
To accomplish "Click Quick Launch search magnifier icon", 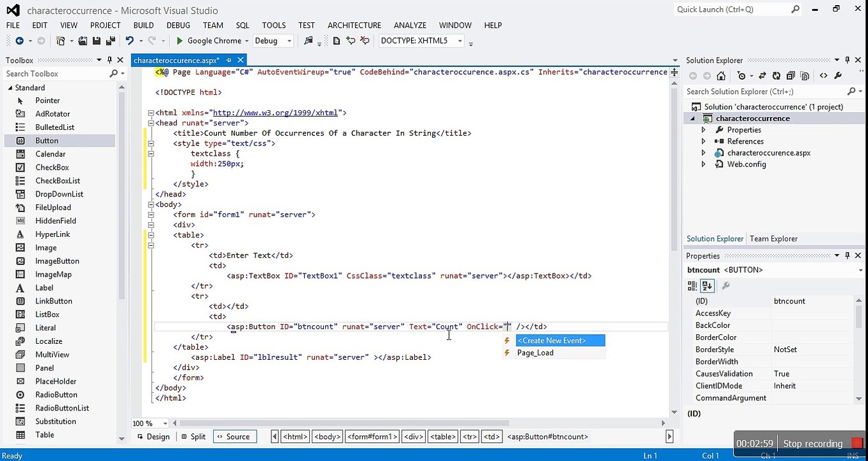I will click(x=795, y=9).
